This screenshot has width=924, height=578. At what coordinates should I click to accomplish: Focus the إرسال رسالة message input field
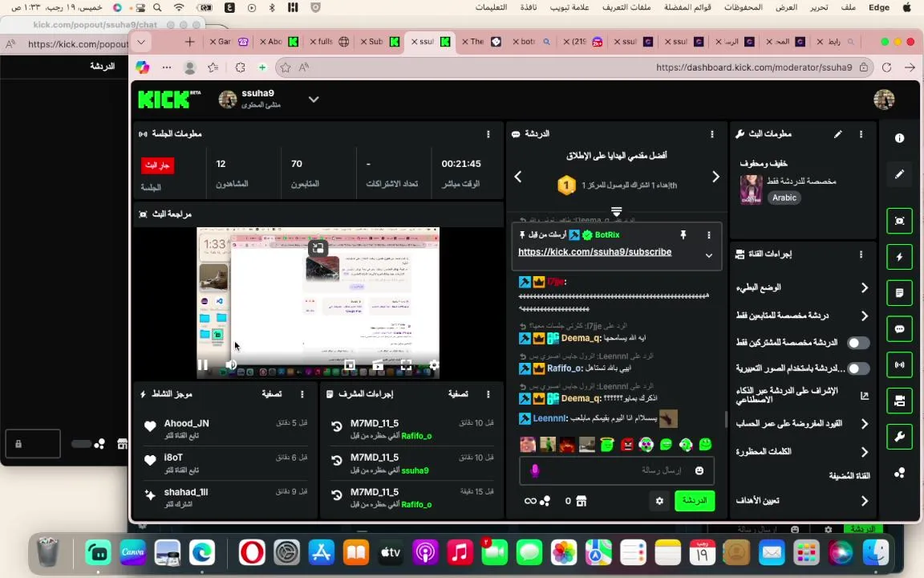pyautogui.click(x=616, y=470)
